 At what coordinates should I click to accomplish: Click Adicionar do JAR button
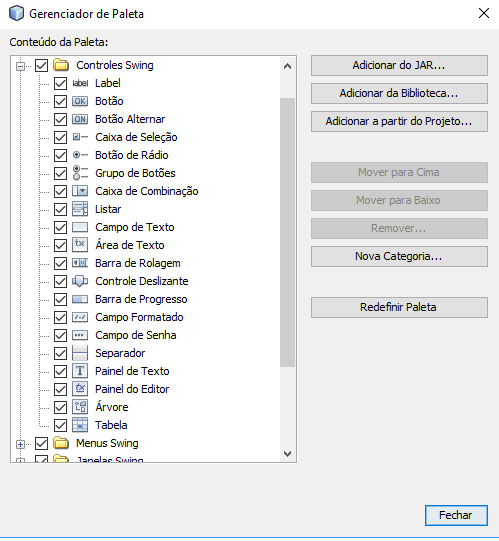(399, 65)
